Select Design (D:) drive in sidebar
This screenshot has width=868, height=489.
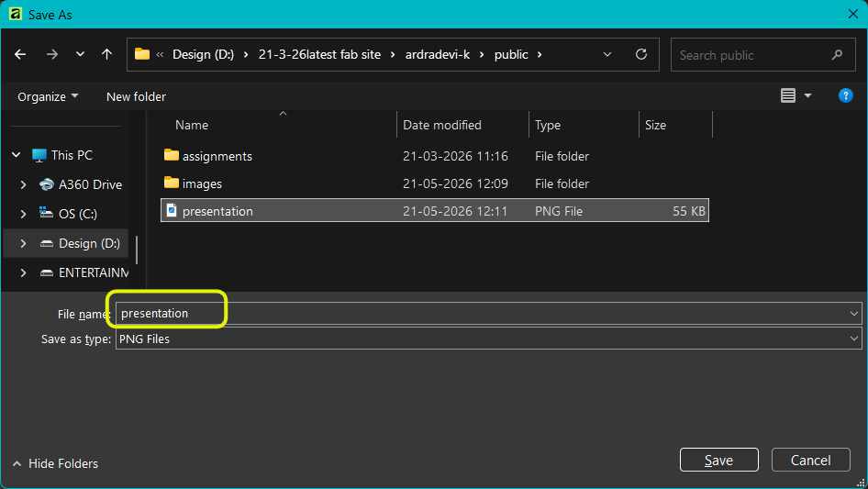coord(89,243)
